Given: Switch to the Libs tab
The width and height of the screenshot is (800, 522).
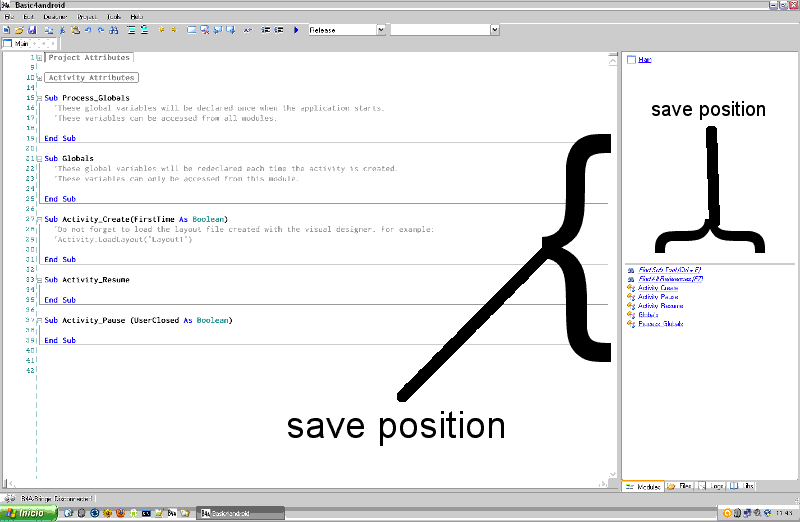Looking at the screenshot, I should pyautogui.click(x=742, y=486).
